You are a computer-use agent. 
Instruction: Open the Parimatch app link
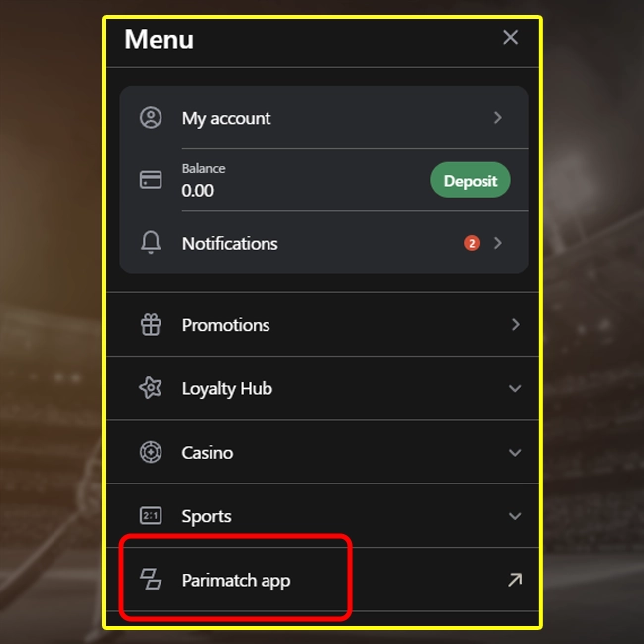[236, 580]
